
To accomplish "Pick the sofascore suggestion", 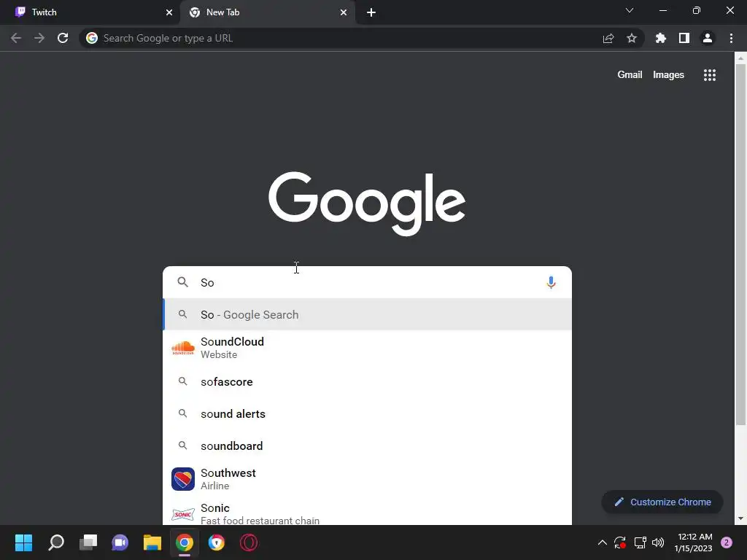I will (368, 381).
